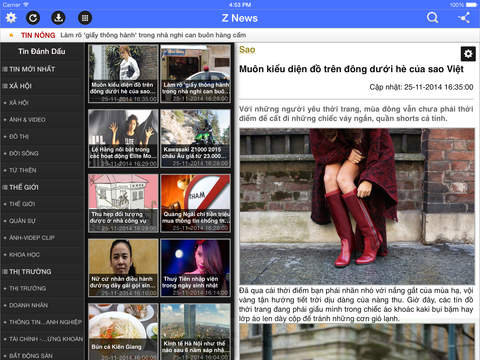Tap the battery indicator in status bar
This screenshot has width=480, height=360.
(x=471, y=5)
